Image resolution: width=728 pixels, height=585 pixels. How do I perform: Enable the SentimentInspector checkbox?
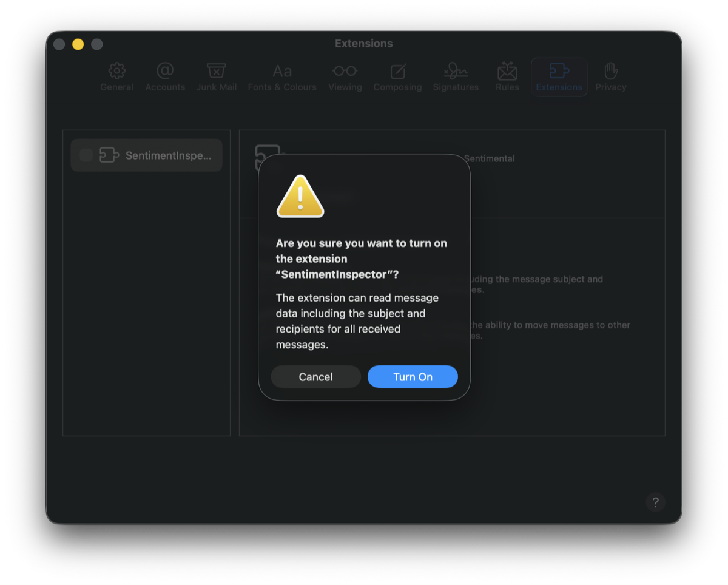[x=86, y=155]
